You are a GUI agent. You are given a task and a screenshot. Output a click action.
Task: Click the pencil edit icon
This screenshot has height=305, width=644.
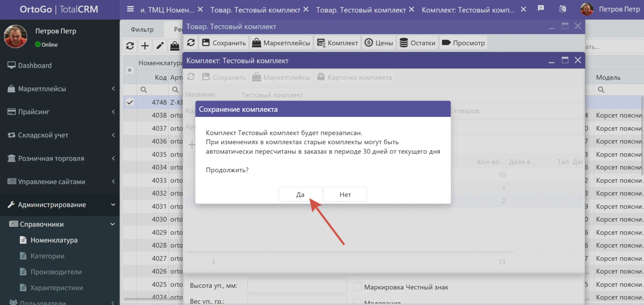pos(160,46)
